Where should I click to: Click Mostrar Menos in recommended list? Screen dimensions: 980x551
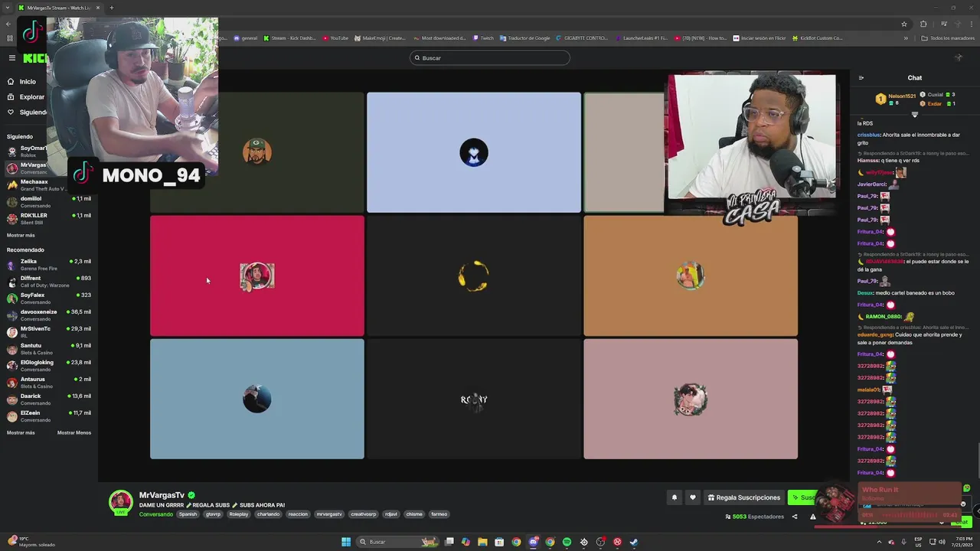tap(74, 432)
